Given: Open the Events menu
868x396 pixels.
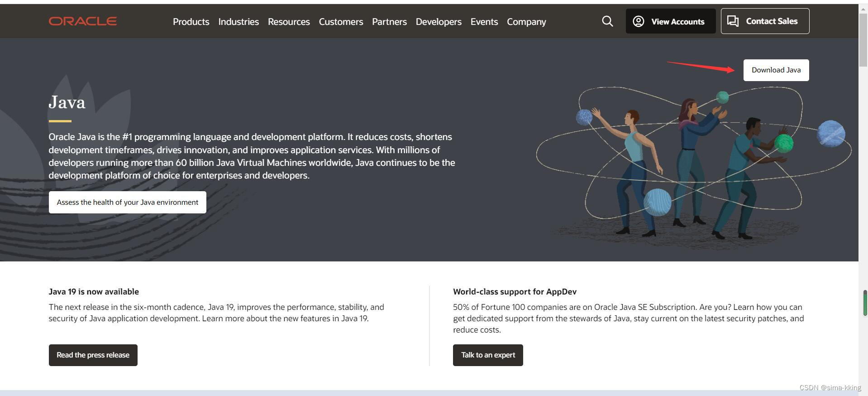Looking at the screenshot, I should pos(484,22).
